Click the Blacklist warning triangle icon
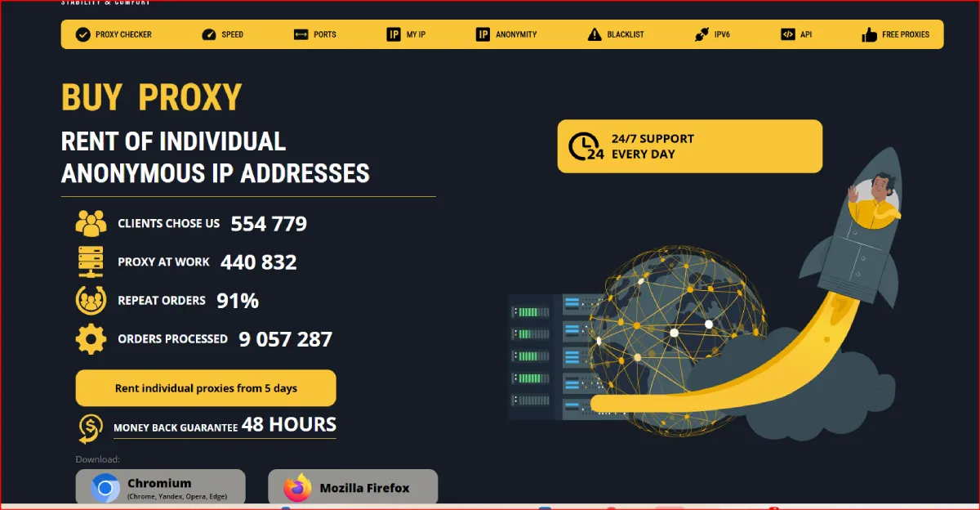The width and height of the screenshot is (980, 510). pos(595,34)
